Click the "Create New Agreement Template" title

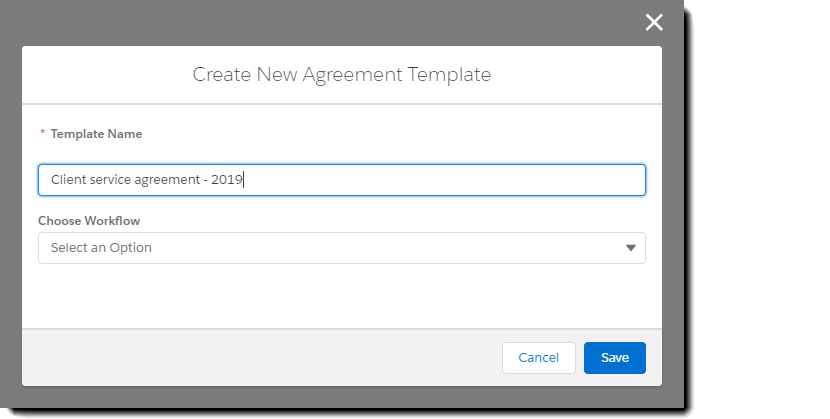coord(341,74)
